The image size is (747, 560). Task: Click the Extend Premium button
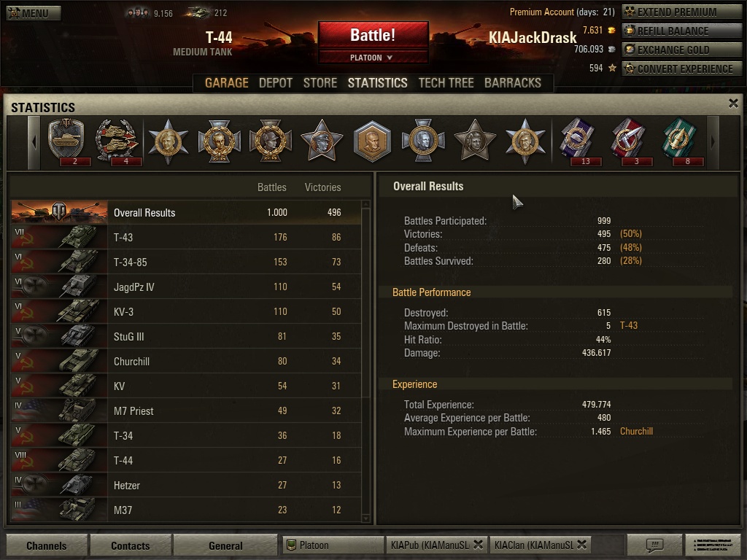(x=682, y=12)
